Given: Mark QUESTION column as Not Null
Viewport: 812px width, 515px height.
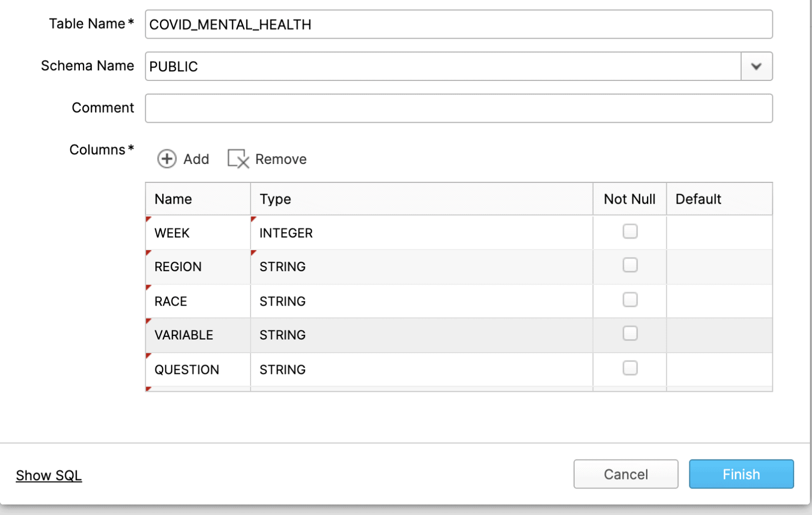Looking at the screenshot, I should (630, 368).
